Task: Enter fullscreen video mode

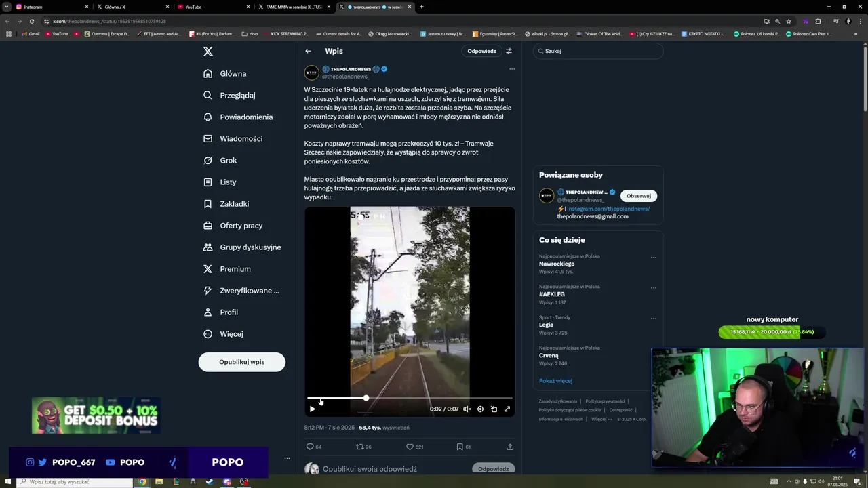Action: (x=507, y=409)
